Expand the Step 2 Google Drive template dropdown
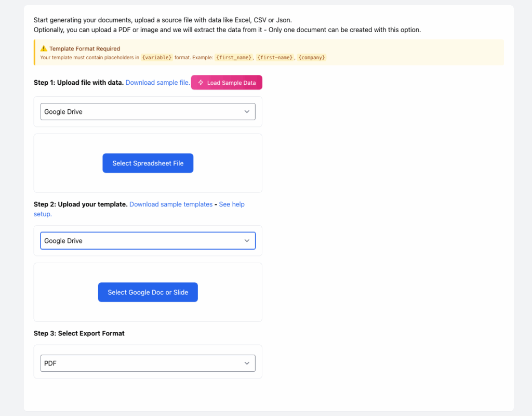 tap(148, 241)
